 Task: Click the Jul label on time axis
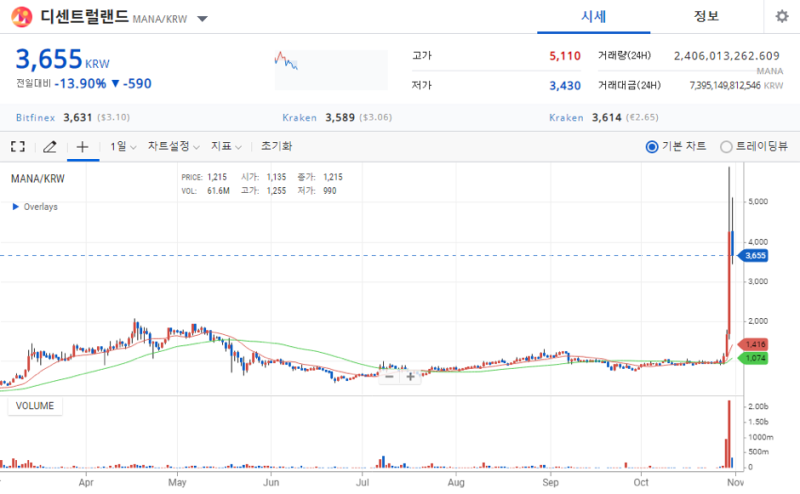[362, 482]
